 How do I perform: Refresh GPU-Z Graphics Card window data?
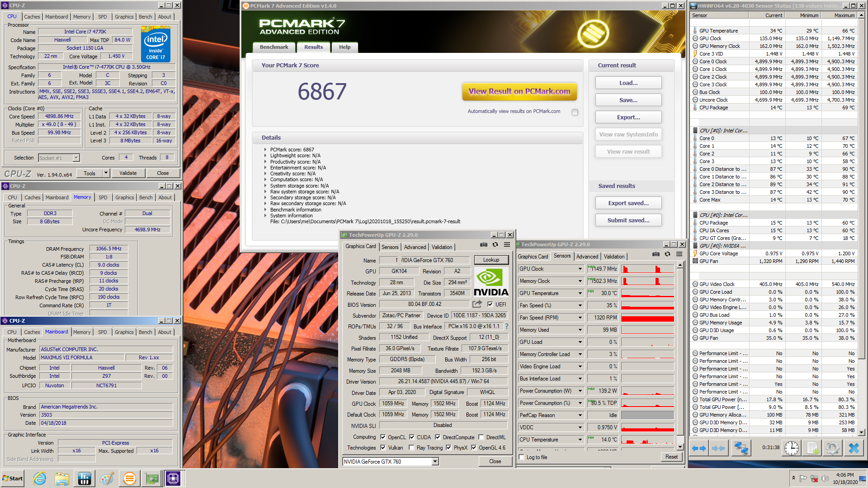[x=495, y=244]
